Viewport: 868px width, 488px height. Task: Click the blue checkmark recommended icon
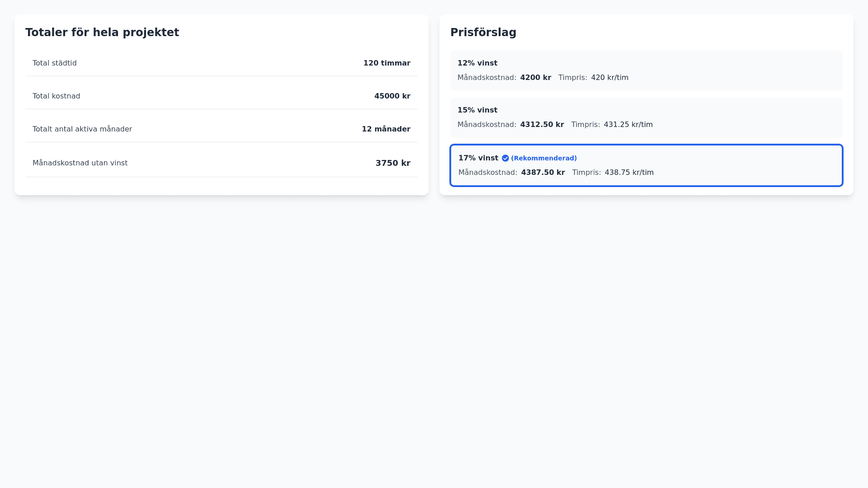505,158
